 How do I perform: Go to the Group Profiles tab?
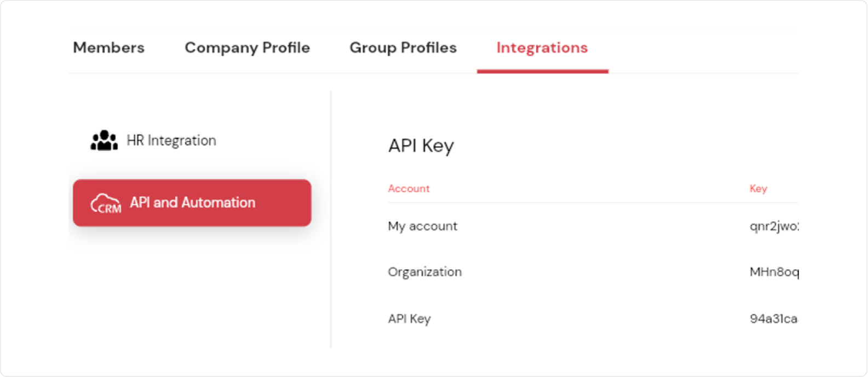pos(403,48)
